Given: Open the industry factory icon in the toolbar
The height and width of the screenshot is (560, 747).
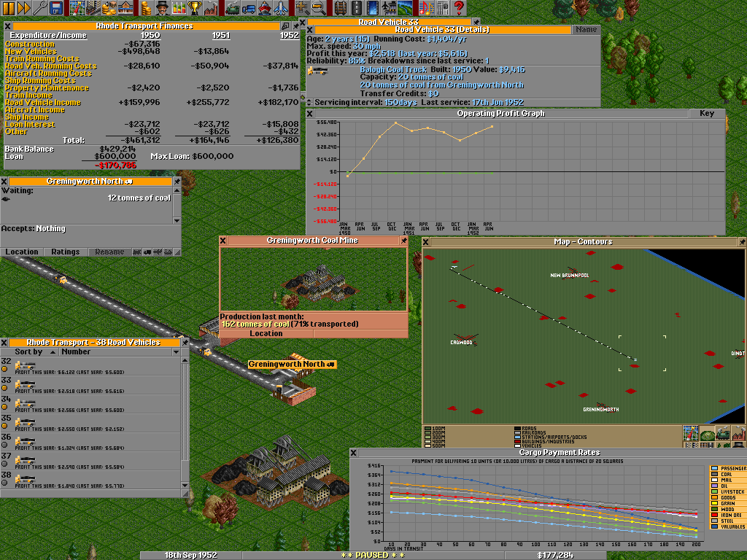Looking at the screenshot, I should (x=210, y=7).
